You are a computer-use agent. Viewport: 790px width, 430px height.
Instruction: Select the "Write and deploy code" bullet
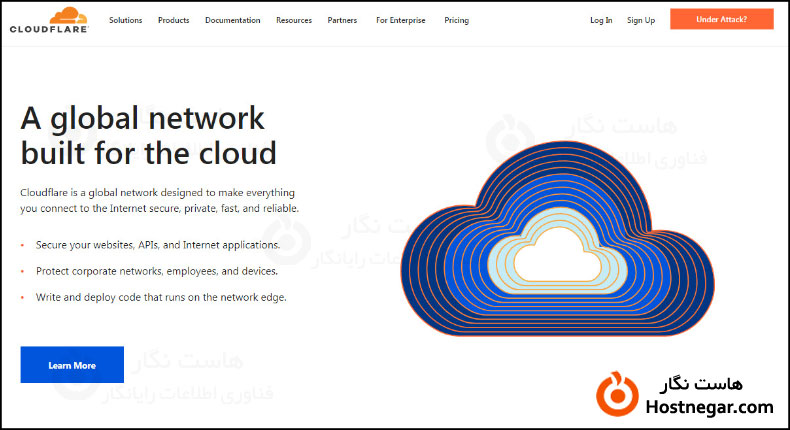161,297
